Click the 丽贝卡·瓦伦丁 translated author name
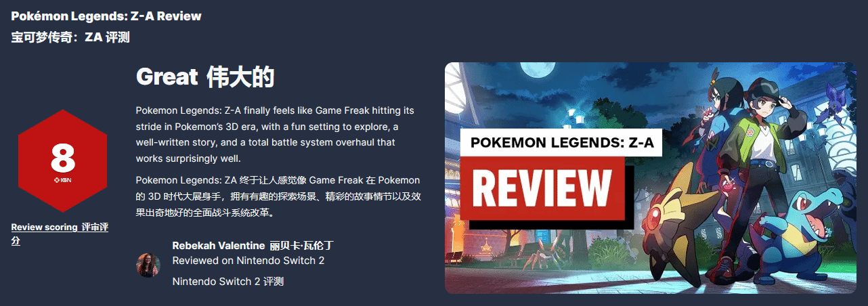 (x=301, y=245)
